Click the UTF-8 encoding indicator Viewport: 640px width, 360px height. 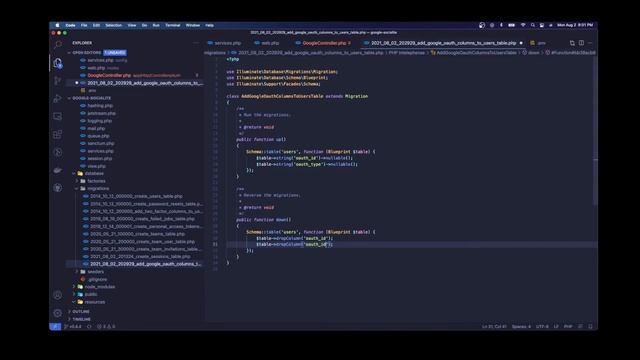542,327
